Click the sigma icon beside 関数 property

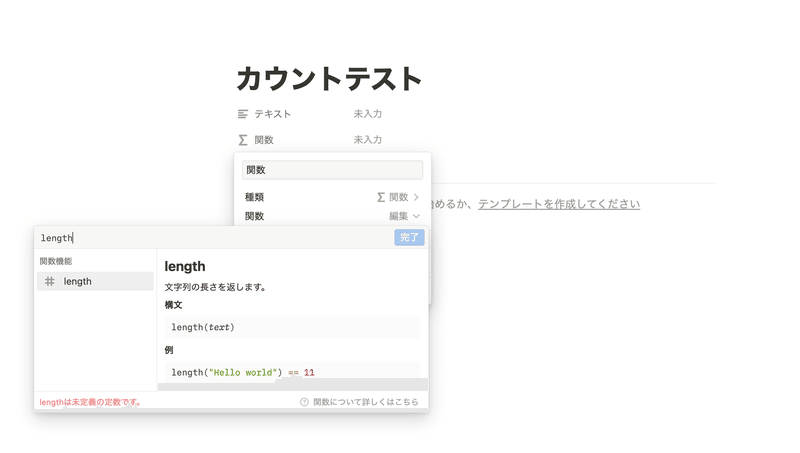click(243, 140)
